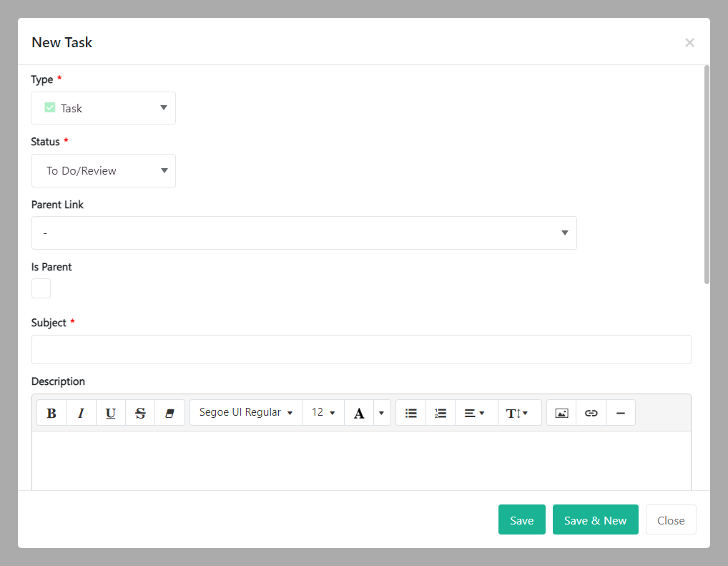Screen dimensions: 728x566
Task: Open the text color picker arrow
Action: [x=381, y=413]
